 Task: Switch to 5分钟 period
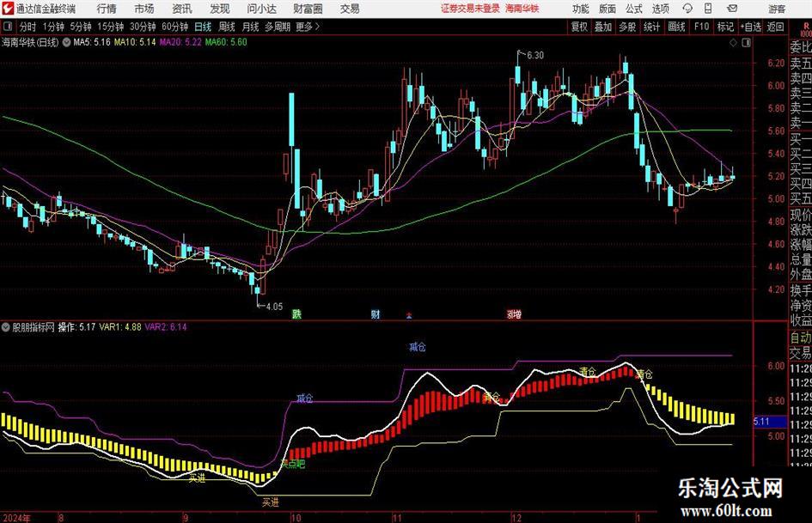(x=80, y=27)
